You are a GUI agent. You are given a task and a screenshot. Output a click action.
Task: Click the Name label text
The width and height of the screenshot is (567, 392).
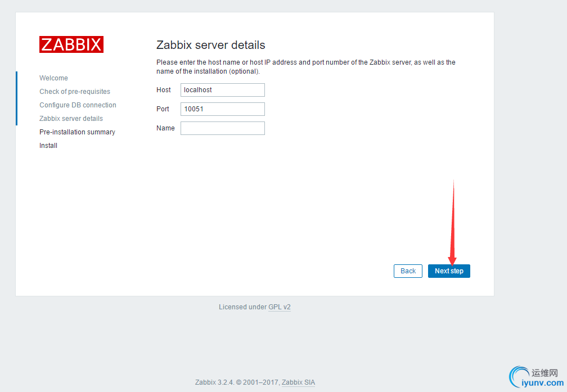[165, 128]
